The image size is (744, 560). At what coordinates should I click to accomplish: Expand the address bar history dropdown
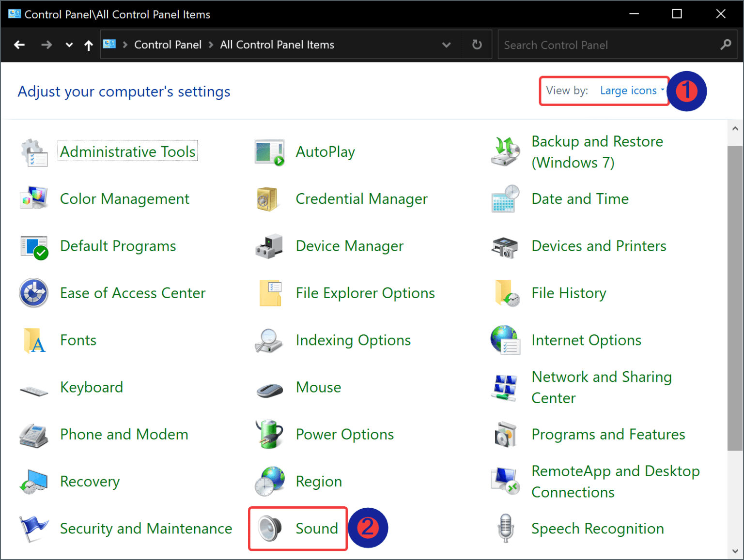point(446,45)
